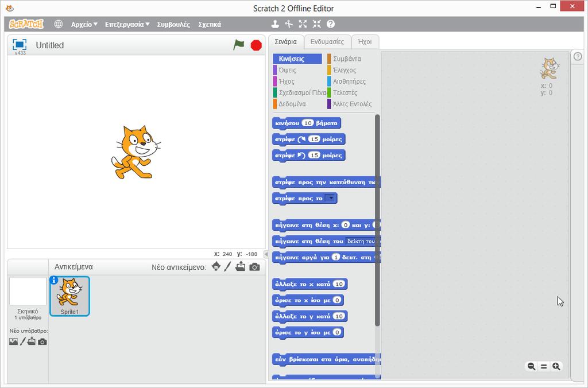
Task: Click the Block help question icon
Action: pos(330,24)
